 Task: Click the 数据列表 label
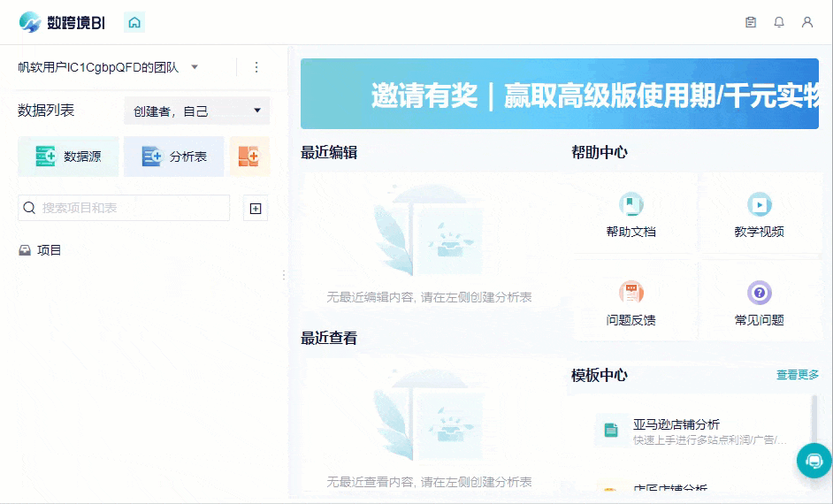pos(46,111)
